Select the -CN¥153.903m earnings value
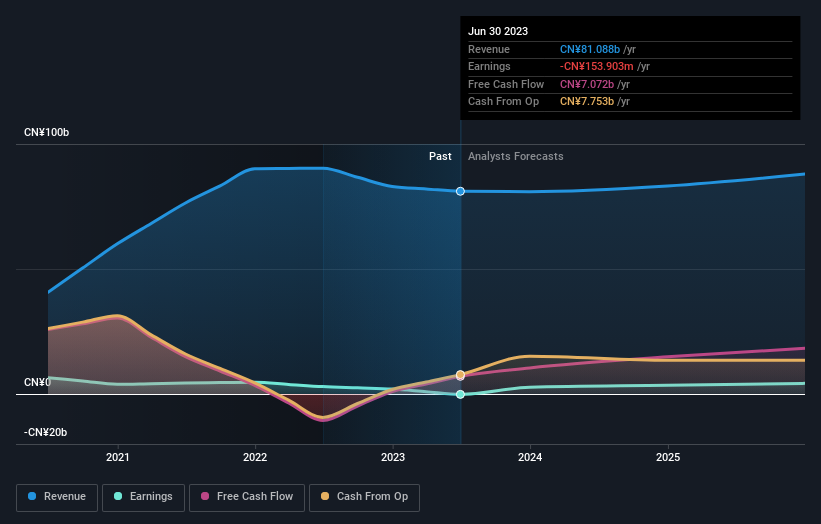Viewport: 821px width, 524px height. (x=597, y=66)
